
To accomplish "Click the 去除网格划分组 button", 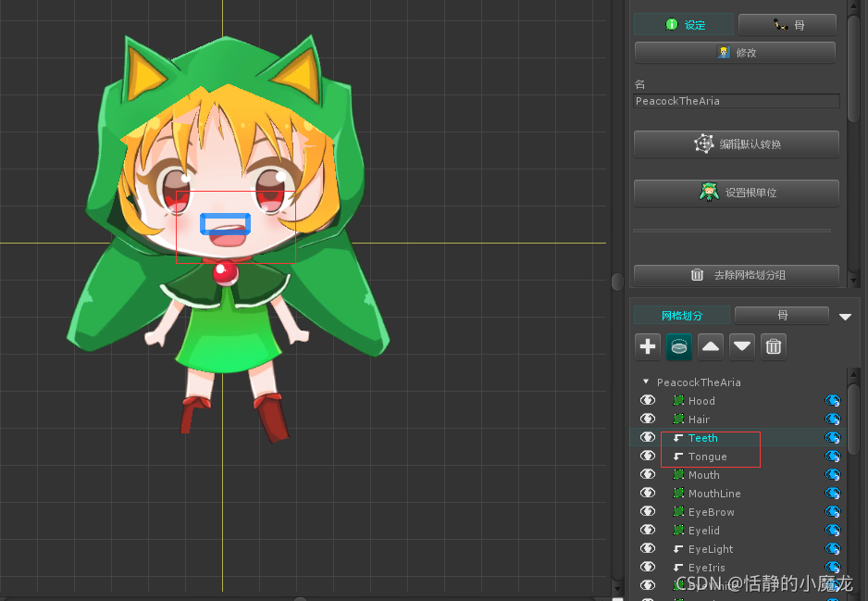I will point(737,275).
